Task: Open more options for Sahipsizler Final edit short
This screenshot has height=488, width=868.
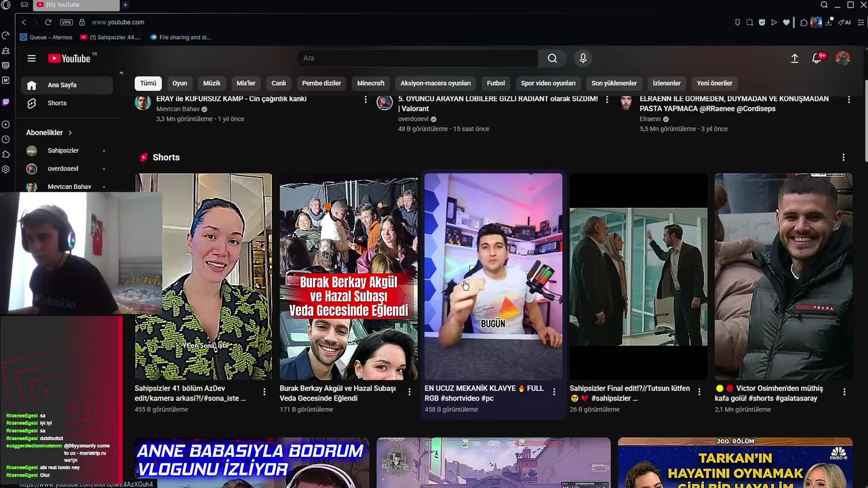Action: point(699,392)
